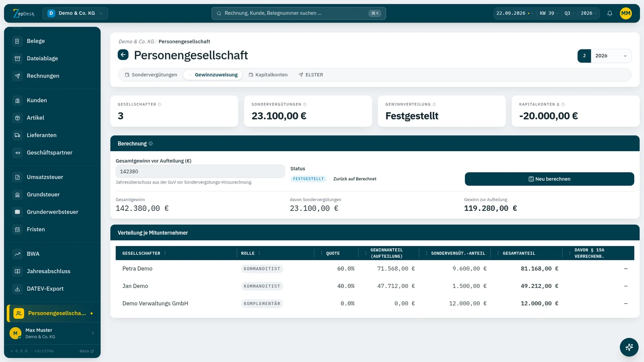Image resolution: width=644 pixels, height=362 pixels.
Task: Click Gesamtgewinn vor Aufteilung input
Action: tap(200, 171)
